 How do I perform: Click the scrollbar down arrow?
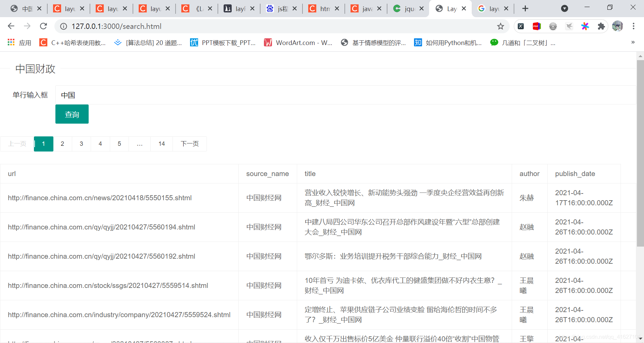coord(640,339)
